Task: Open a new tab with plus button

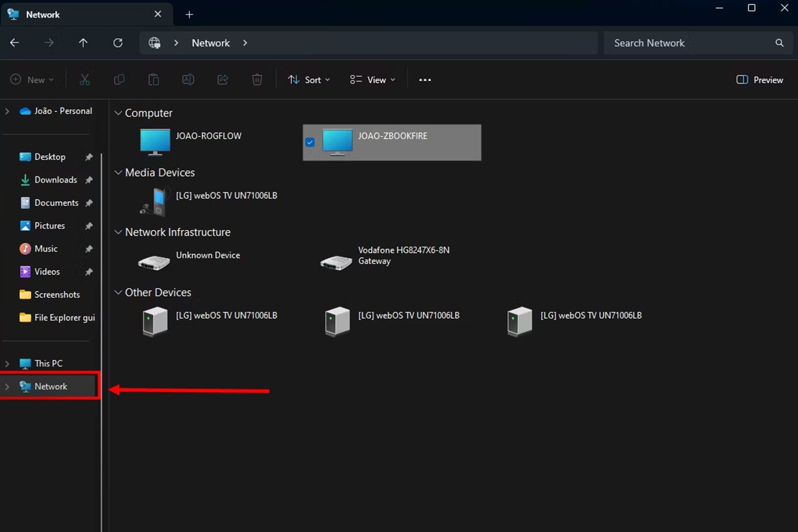Action: (x=189, y=15)
